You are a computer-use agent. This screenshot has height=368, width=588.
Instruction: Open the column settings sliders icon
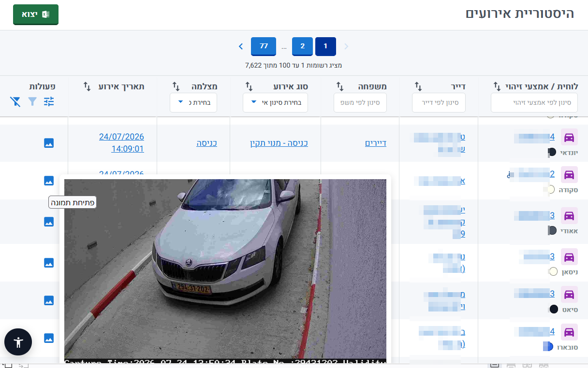click(49, 101)
